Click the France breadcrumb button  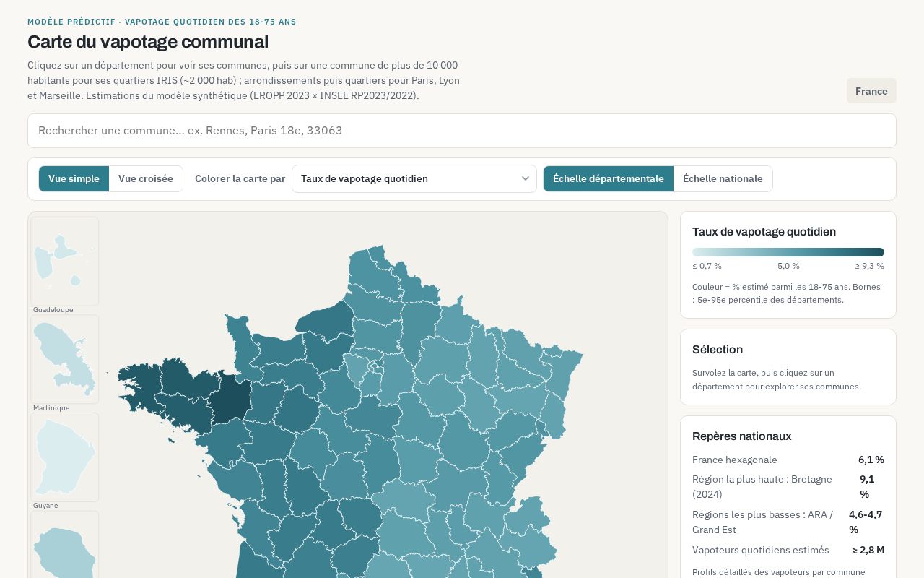(x=871, y=91)
